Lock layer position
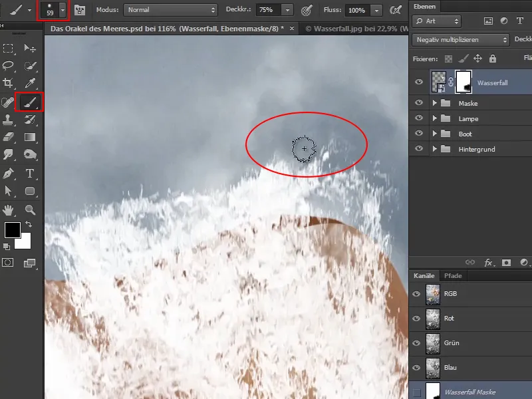Viewport: 532px width, 399px height. [477, 59]
